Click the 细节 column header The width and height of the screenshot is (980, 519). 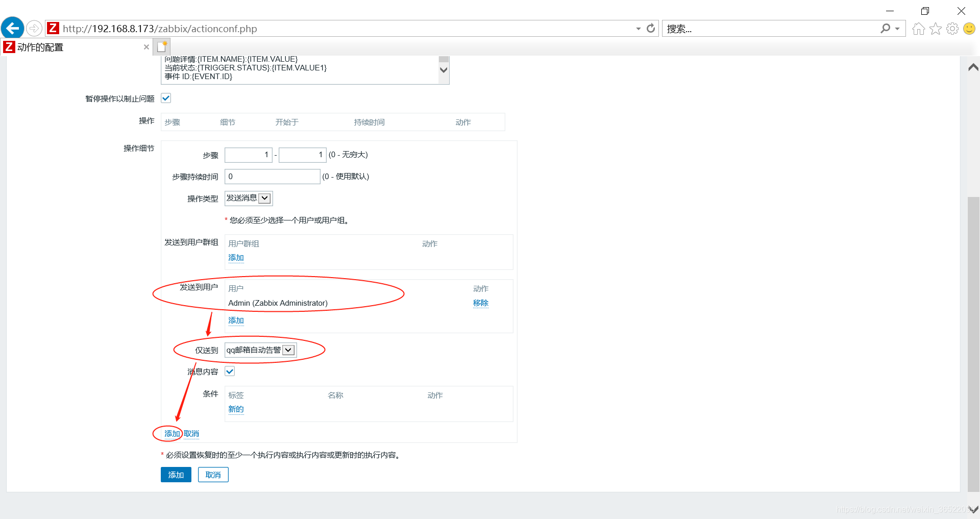(x=228, y=122)
